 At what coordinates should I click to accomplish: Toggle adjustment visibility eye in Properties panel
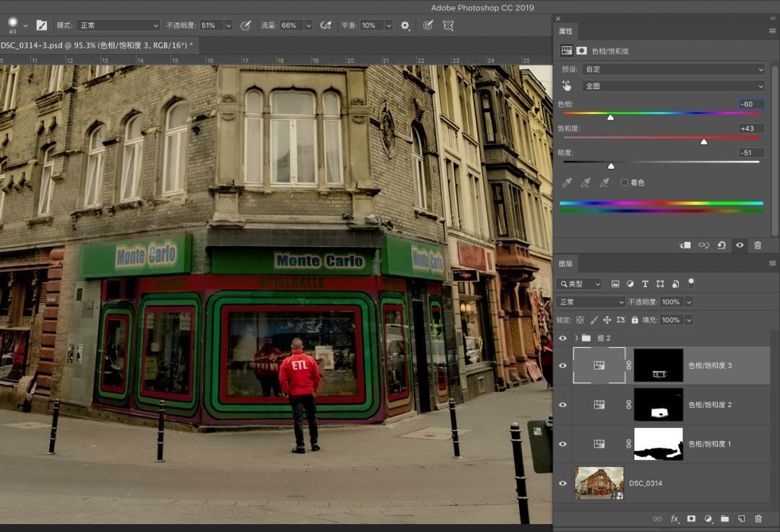click(740, 245)
